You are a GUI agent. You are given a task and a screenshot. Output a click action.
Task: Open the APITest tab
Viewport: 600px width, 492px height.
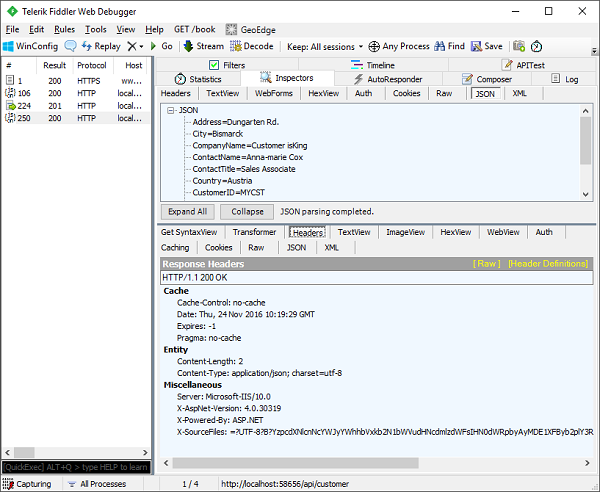tap(523, 65)
